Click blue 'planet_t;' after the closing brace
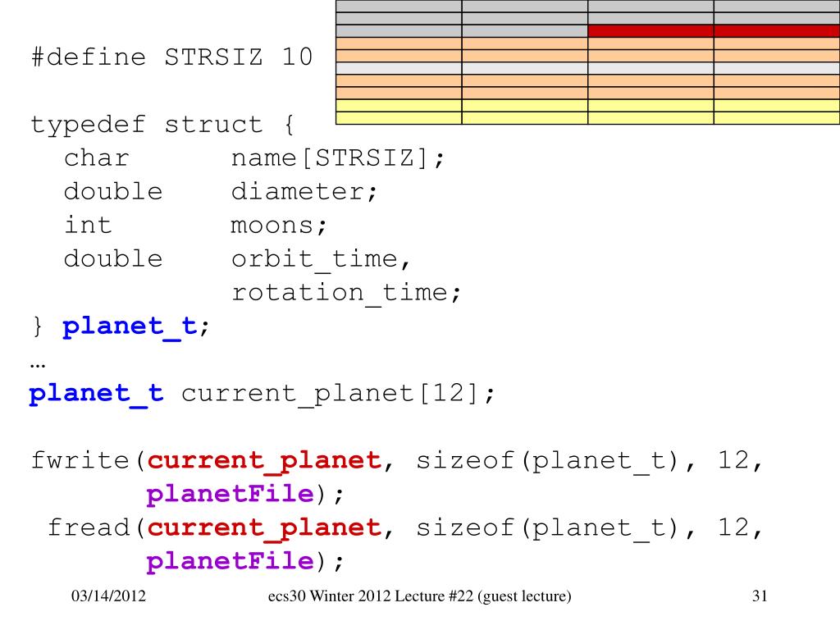The image size is (840, 630). pyautogui.click(x=135, y=326)
